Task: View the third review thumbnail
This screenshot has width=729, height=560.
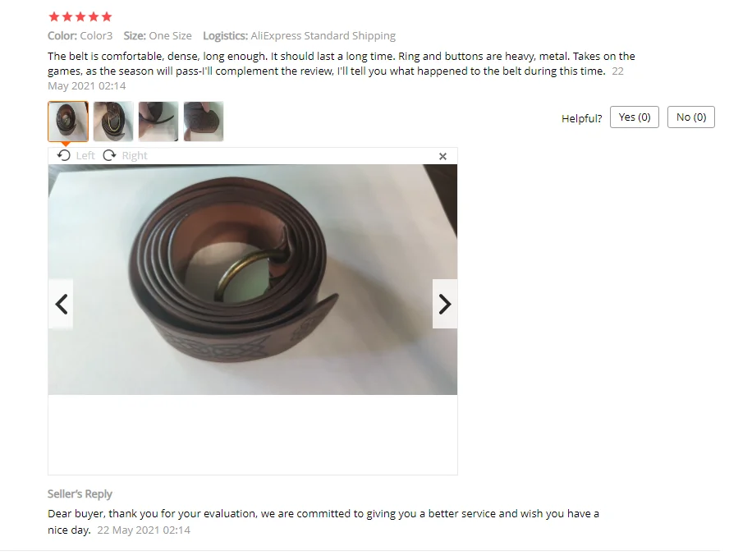Action: [158, 122]
